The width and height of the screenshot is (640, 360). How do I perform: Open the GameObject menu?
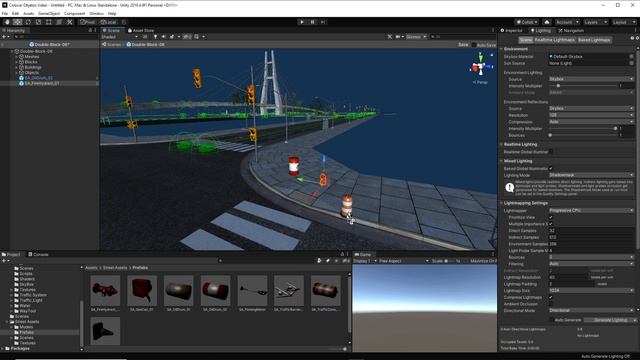tap(49, 13)
